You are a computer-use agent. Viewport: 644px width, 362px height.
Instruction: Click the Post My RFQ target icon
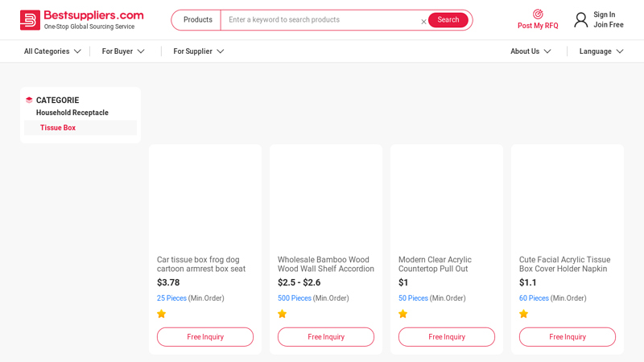(538, 14)
